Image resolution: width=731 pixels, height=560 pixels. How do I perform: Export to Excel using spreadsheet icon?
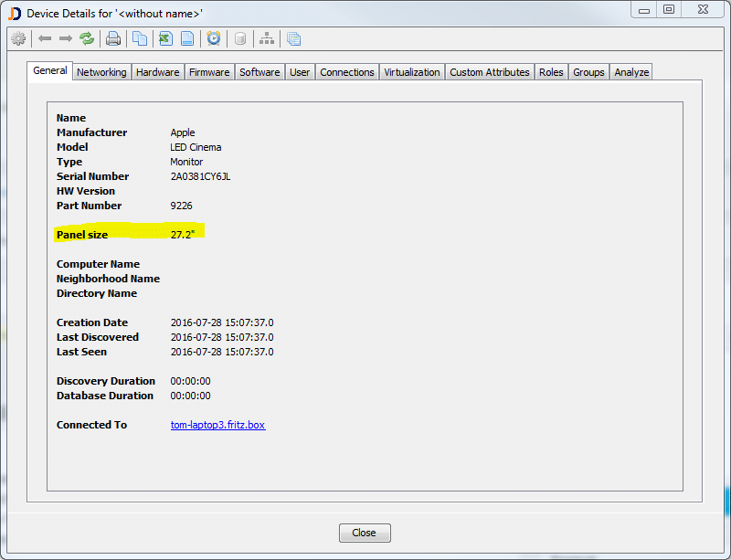coord(165,38)
